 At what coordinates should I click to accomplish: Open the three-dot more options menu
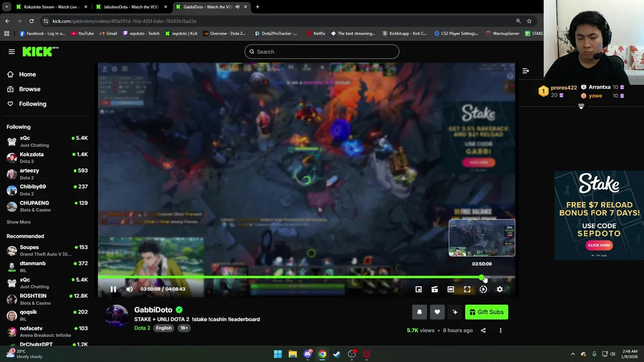coord(501,330)
